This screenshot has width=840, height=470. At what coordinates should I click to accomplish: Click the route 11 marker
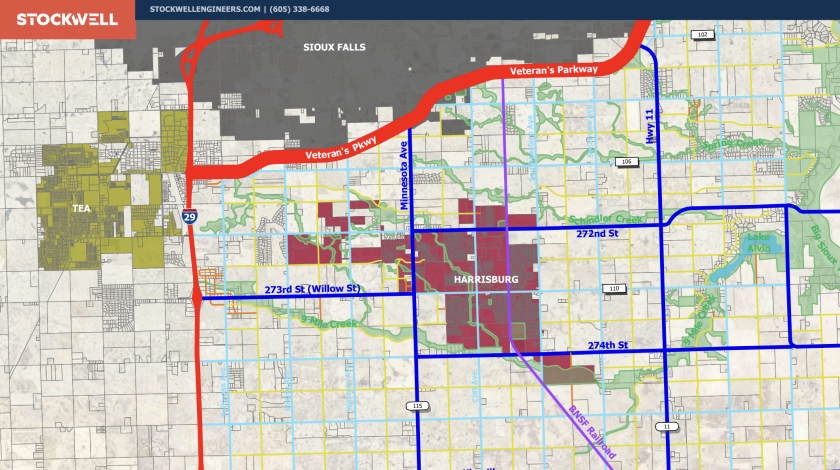[666, 427]
